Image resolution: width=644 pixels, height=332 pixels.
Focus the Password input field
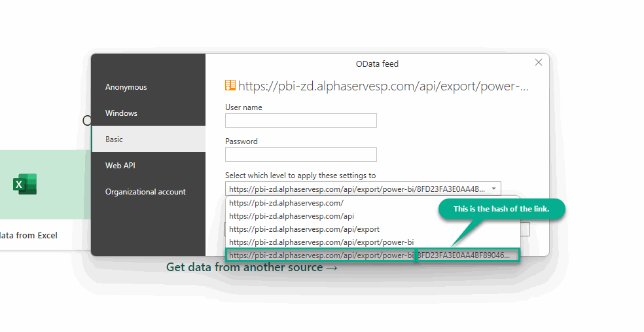(x=300, y=155)
